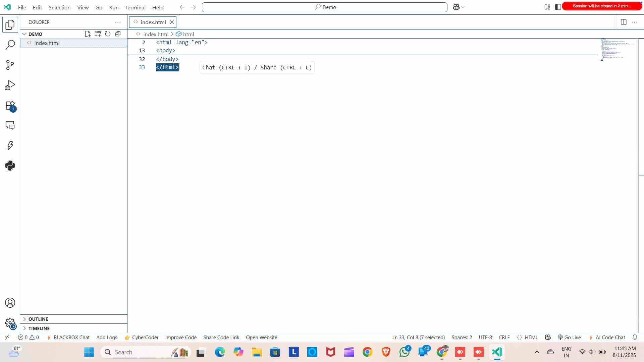Refresh the Explorer file list
This screenshot has width=644, height=362.
pos(108,34)
